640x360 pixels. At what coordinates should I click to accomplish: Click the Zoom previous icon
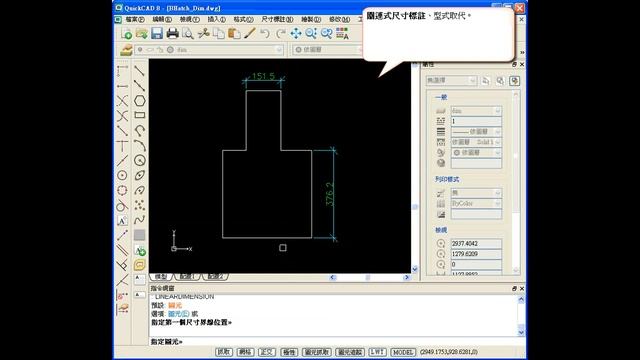(x=327, y=33)
